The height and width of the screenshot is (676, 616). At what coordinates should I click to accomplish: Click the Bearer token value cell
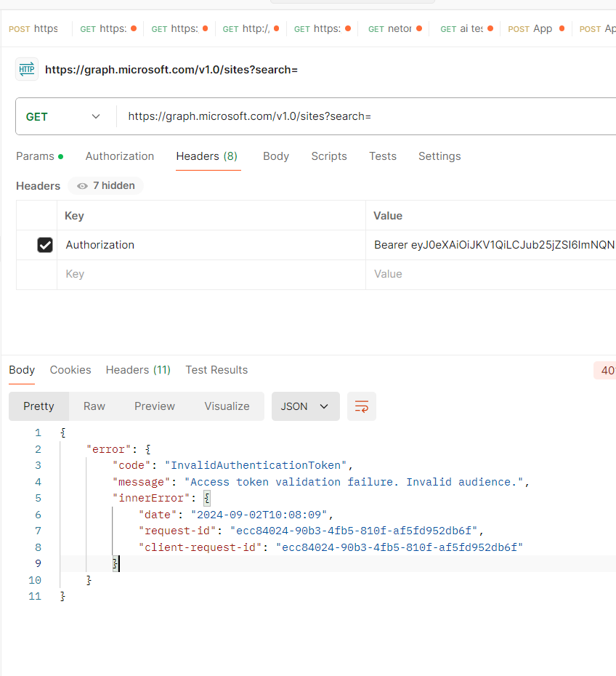491,245
